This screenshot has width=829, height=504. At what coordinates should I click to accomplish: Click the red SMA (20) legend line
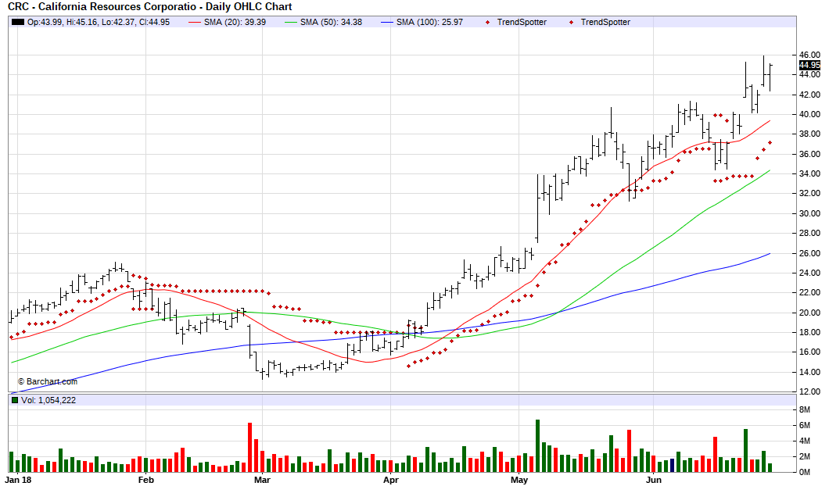point(195,22)
